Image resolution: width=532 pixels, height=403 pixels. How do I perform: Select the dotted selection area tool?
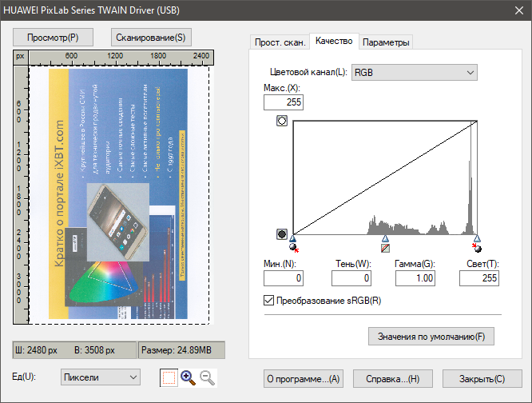[x=169, y=377]
